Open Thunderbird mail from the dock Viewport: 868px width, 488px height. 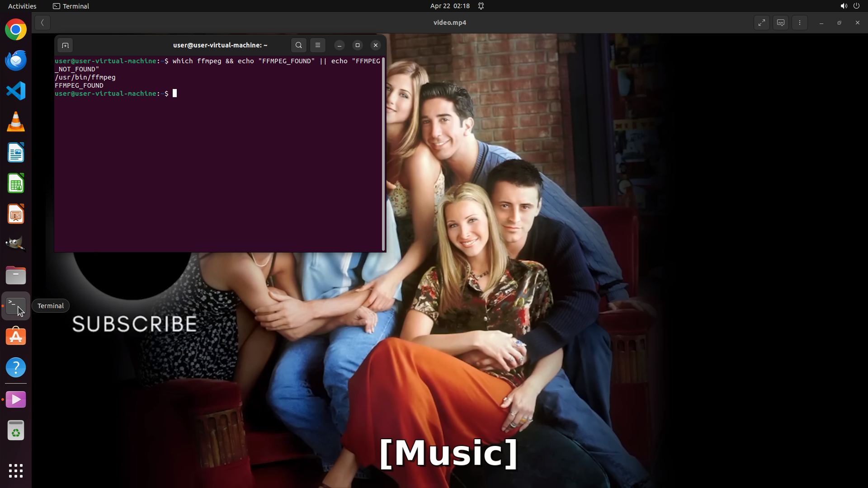point(16,61)
